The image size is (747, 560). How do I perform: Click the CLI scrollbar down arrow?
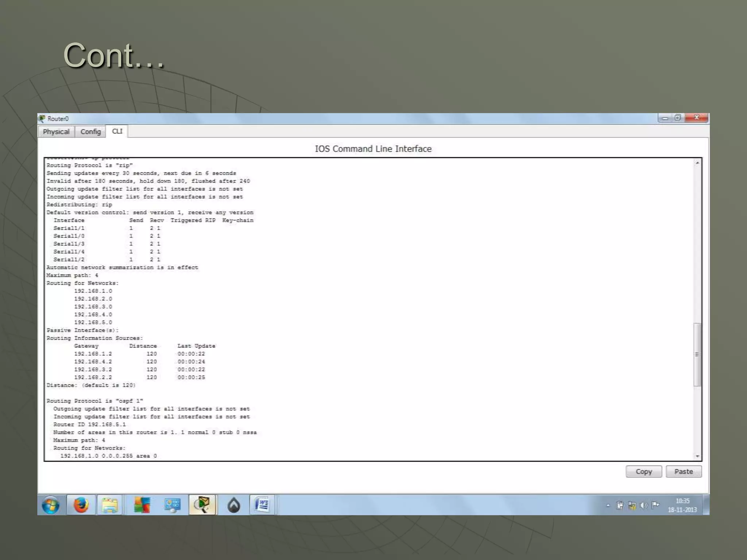click(697, 456)
